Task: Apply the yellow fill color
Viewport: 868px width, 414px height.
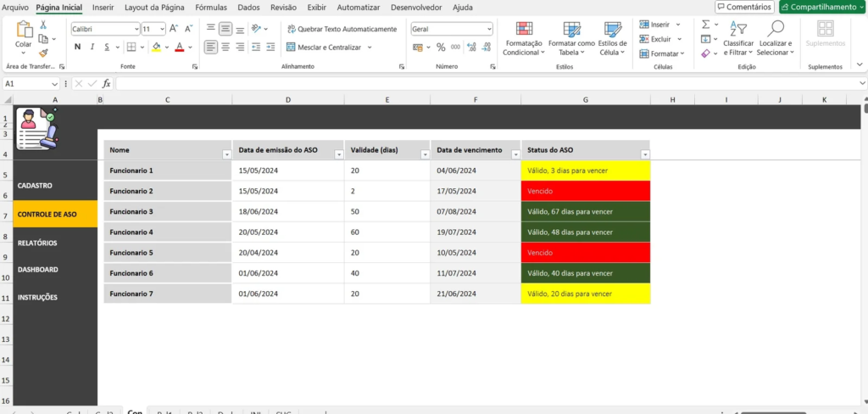Action: coord(157,48)
